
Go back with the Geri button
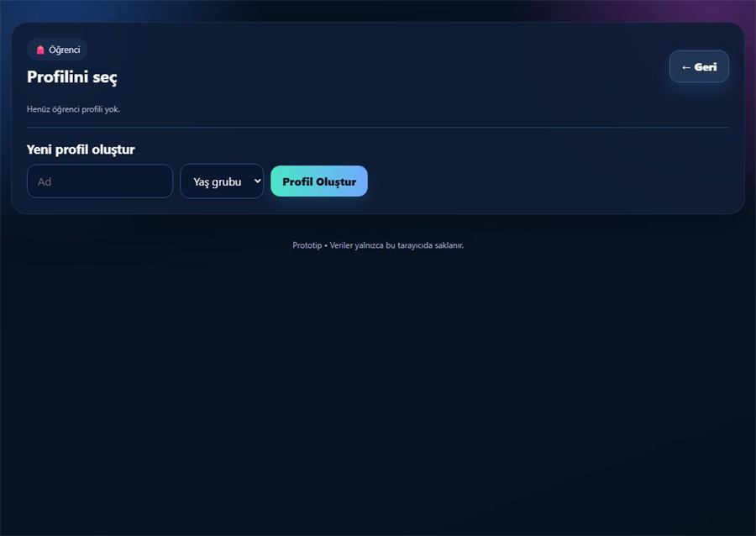point(699,66)
